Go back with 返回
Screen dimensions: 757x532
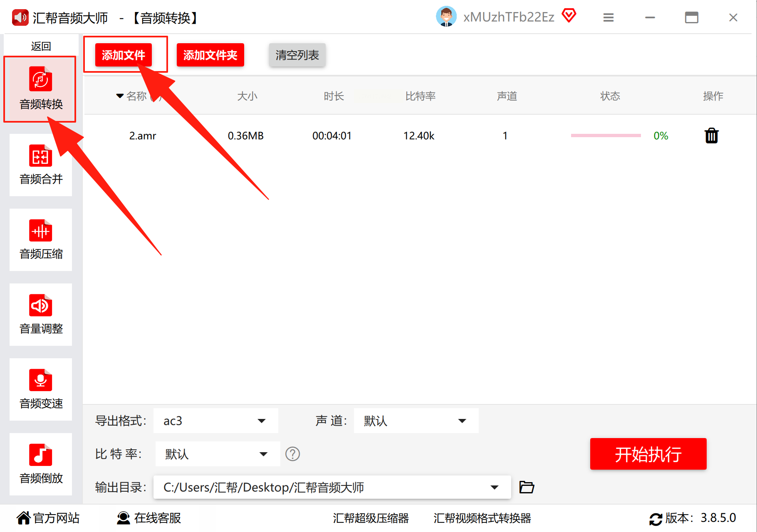(x=41, y=46)
